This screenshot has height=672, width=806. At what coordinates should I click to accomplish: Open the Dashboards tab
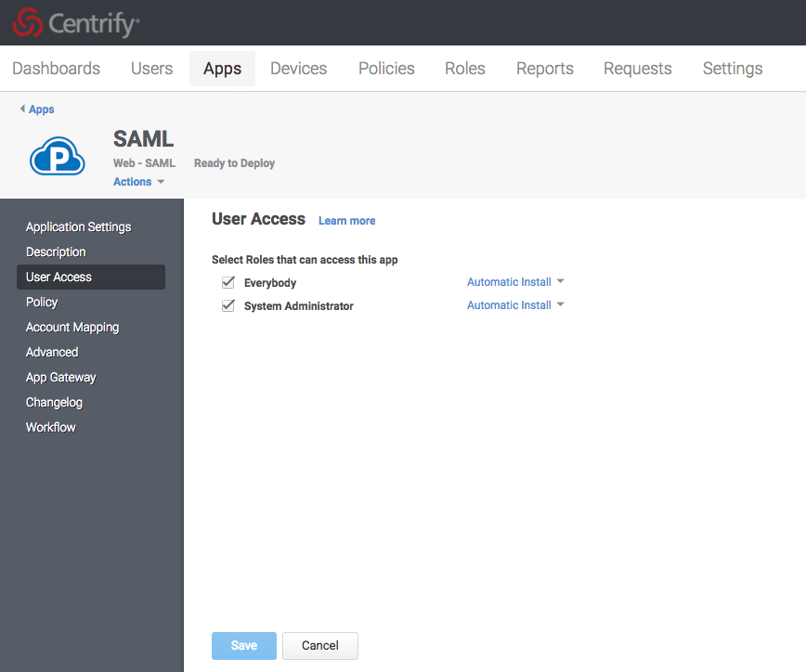pos(56,69)
